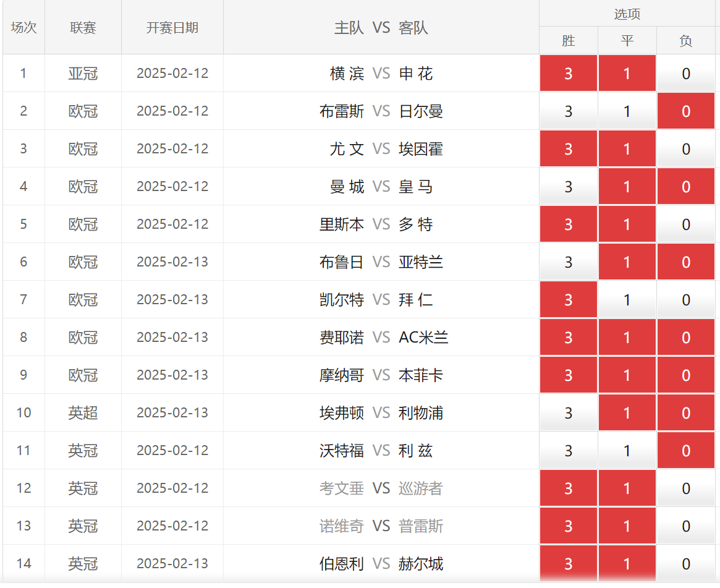
Task: Select loss option 0 for 横滨 vs 申花
Action: pyautogui.click(x=686, y=73)
